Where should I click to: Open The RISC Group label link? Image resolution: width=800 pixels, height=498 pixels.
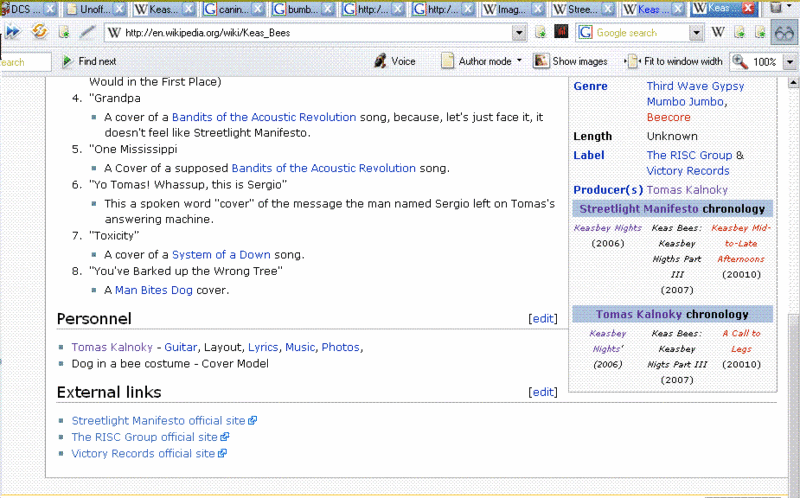689,155
